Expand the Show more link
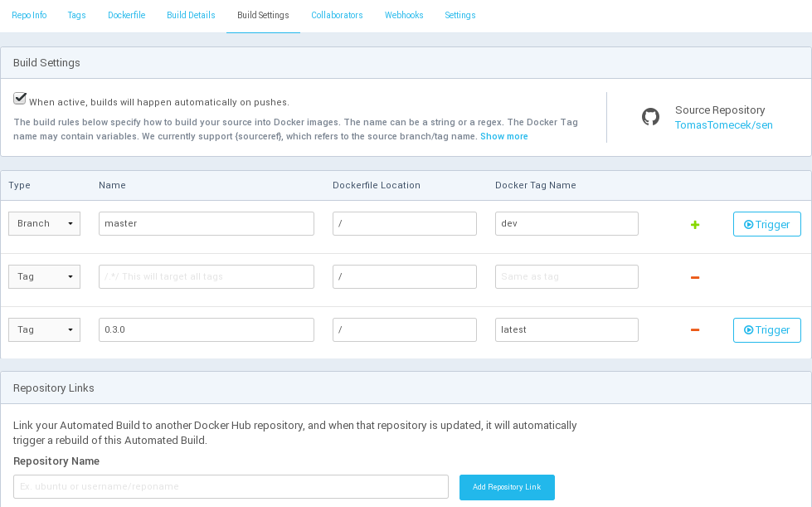Screen dimensions: 812x507 pyautogui.click(x=504, y=136)
